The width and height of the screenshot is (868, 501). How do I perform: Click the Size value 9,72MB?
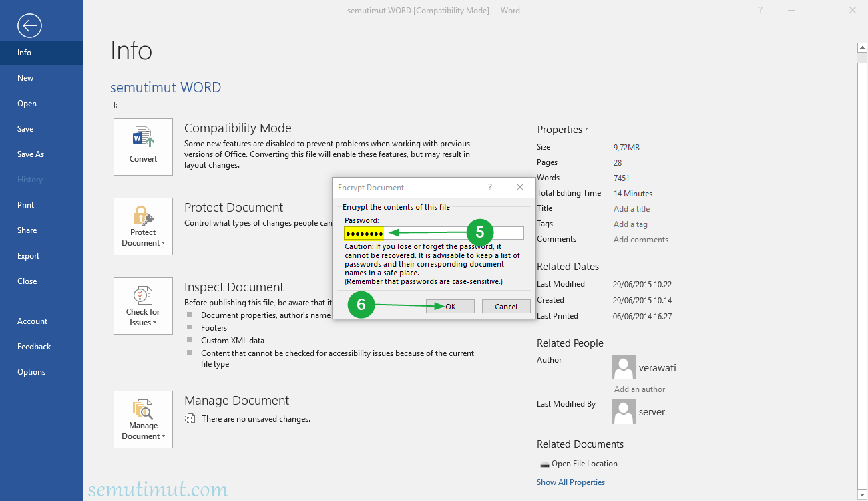pos(626,148)
